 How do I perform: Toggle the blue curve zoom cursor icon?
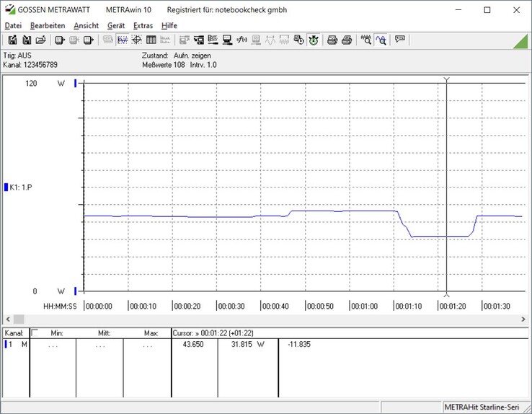point(381,40)
